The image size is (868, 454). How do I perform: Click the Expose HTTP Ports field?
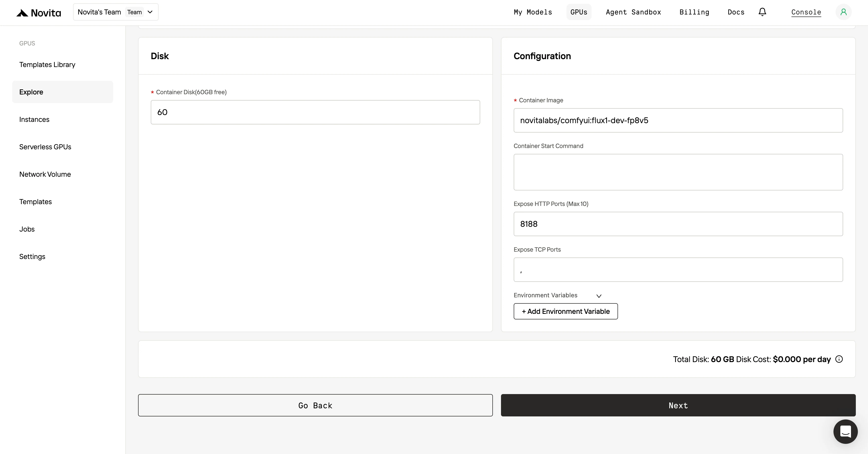678,224
